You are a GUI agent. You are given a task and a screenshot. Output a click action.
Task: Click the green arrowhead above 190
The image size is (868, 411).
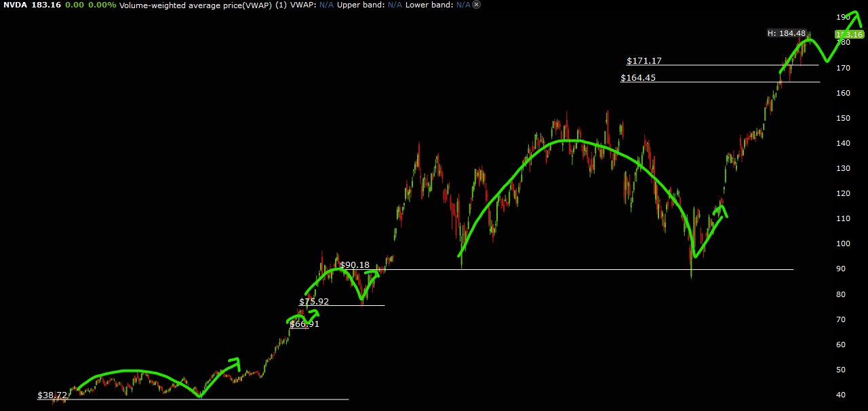pos(856,18)
